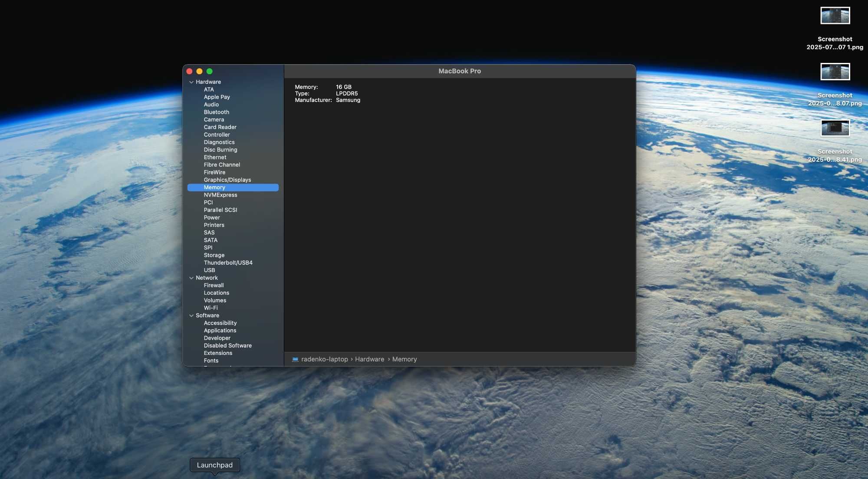Select Ethernet in the Hardware list
This screenshot has height=479, width=868.
click(215, 157)
